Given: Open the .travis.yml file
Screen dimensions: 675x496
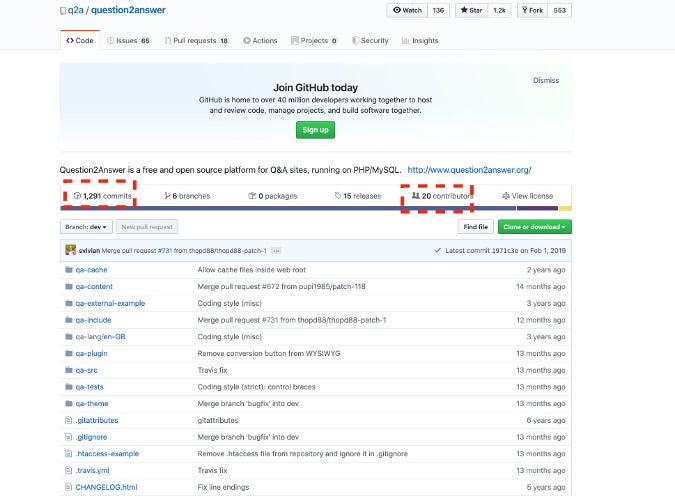Looking at the screenshot, I should point(93,471).
